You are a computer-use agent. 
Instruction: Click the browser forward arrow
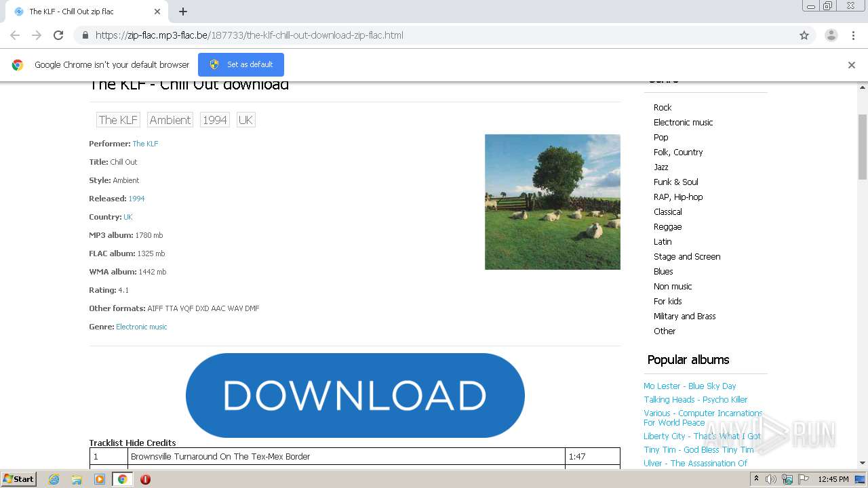click(x=37, y=35)
